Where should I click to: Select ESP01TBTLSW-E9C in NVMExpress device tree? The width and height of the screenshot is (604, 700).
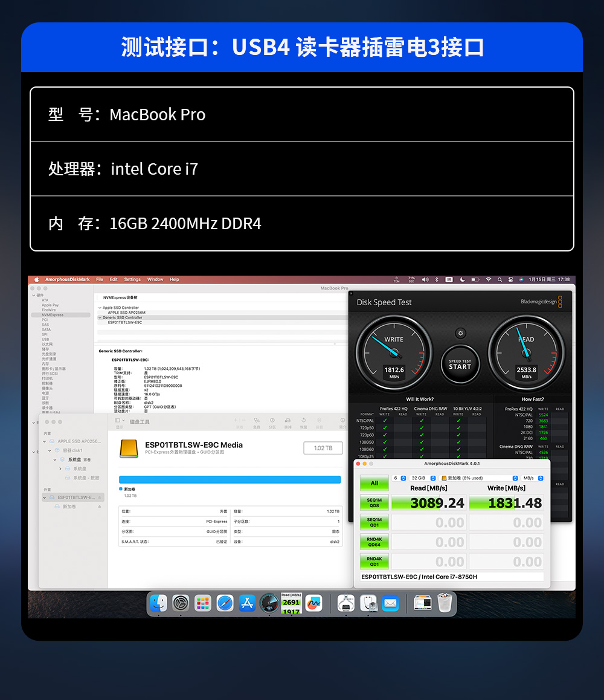pyautogui.click(x=125, y=322)
